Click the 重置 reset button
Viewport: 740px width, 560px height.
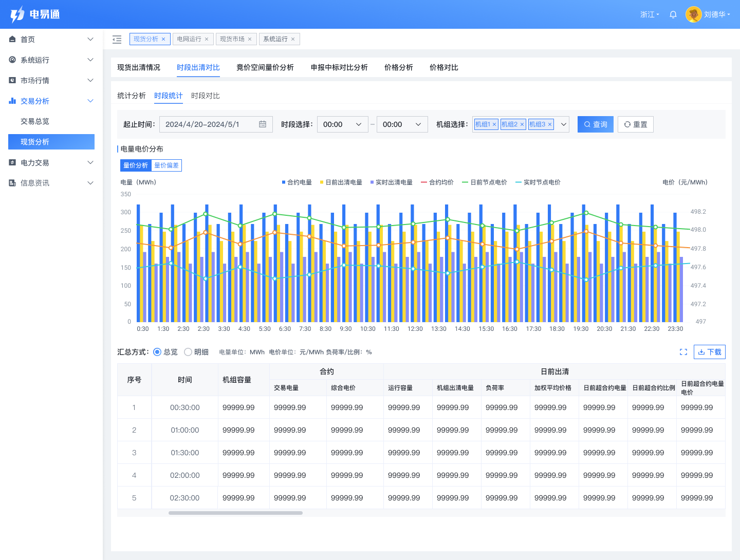tap(635, 124)
